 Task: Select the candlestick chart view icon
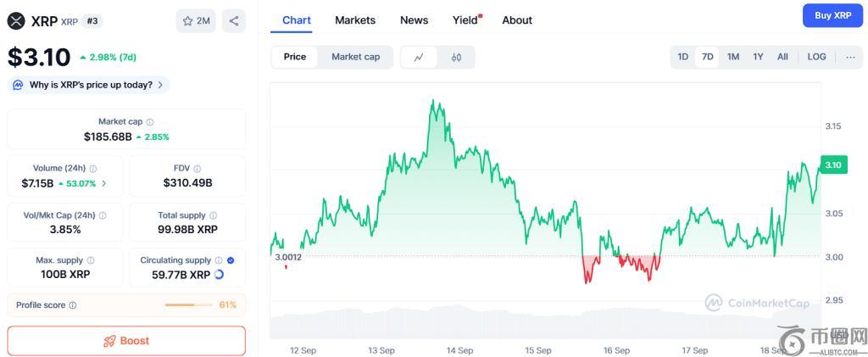456,57
